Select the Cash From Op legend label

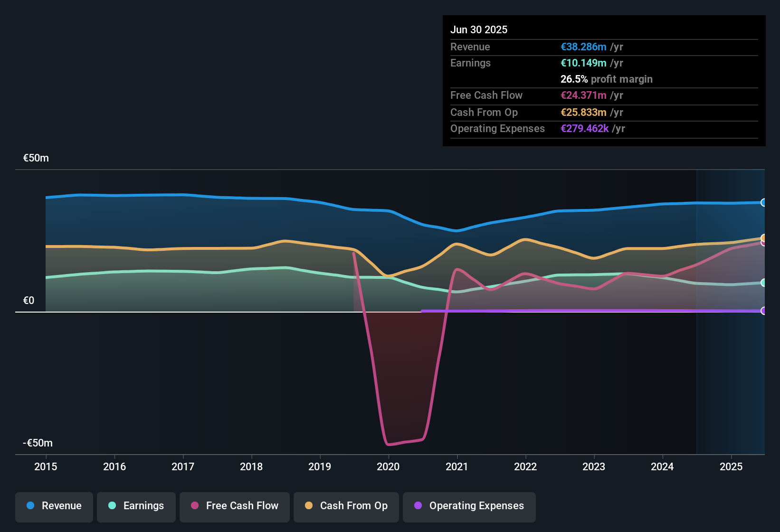pos(353,506)
